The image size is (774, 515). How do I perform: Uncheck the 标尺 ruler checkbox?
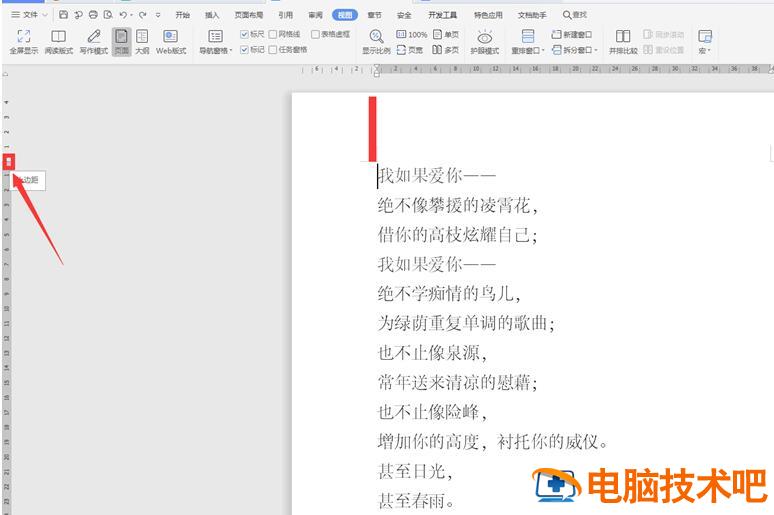coord(245,34)
